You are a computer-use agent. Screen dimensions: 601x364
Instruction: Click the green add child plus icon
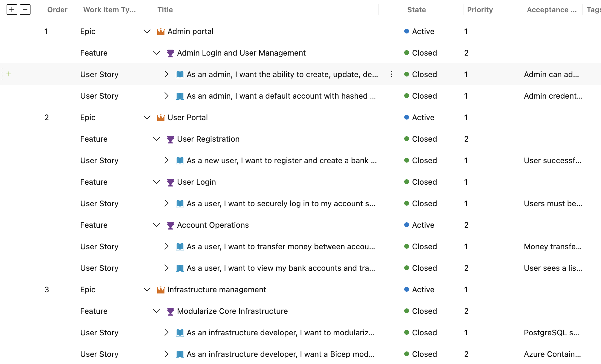pyautogui.click(x=9, y=74)
